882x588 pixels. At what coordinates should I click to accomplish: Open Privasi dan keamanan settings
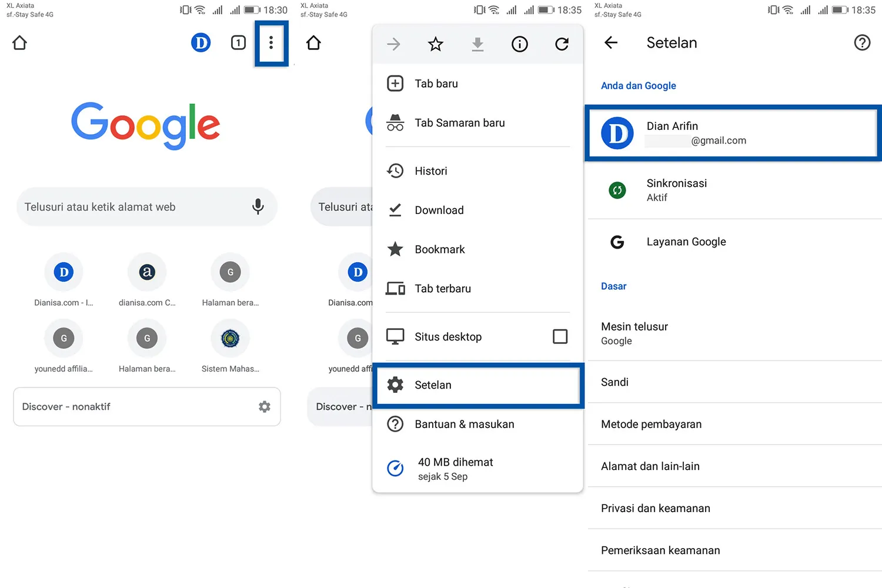click(656, 508)
